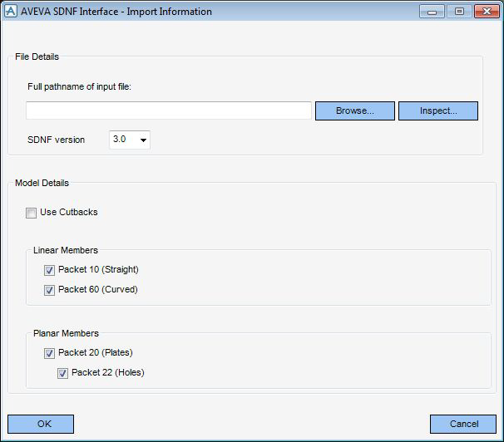
Task: Untick Packet 60 (Curved) checkbox
Action: point(49,290)
